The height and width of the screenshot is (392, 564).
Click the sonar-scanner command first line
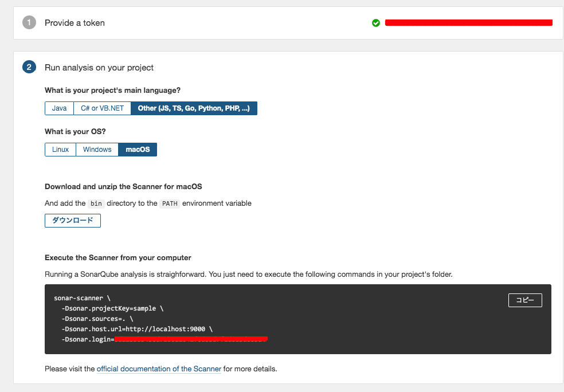(x=82, y=298)
